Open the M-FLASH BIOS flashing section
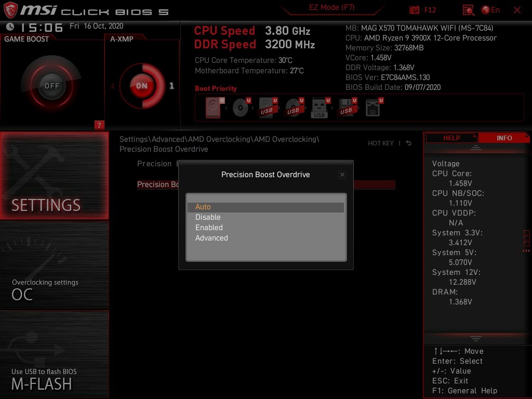Viewport: 532px width, 399px height. [54, 354]
